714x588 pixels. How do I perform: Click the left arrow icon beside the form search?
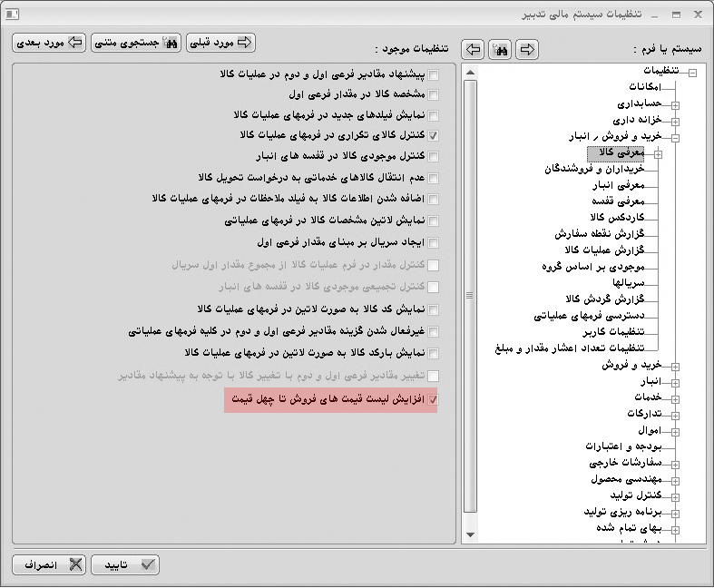click(x=473, y=49)
